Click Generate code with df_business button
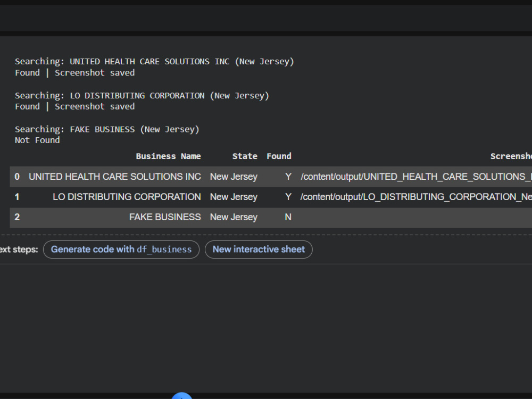This screenshot has width=532, height=399. 121,250
